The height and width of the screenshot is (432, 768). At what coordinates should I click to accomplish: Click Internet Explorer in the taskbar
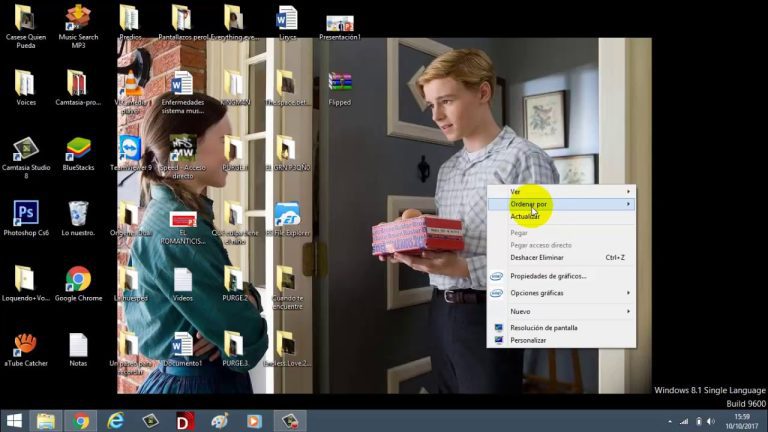[x=116, y=421]
